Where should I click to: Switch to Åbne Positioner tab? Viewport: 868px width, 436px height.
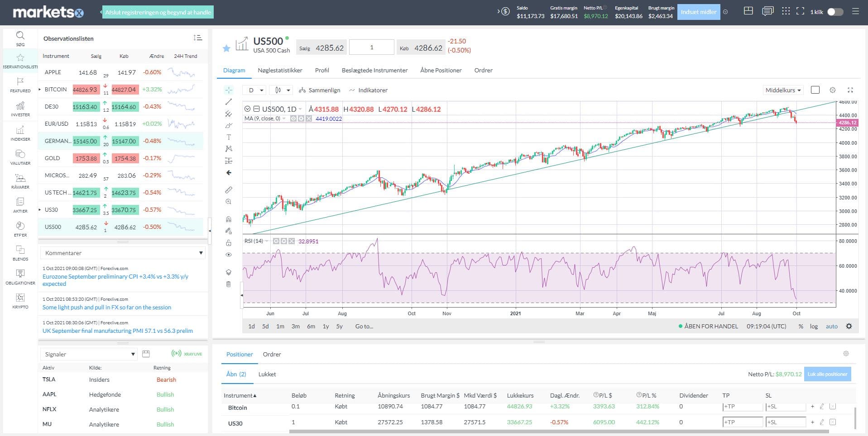tap(441, 70)
